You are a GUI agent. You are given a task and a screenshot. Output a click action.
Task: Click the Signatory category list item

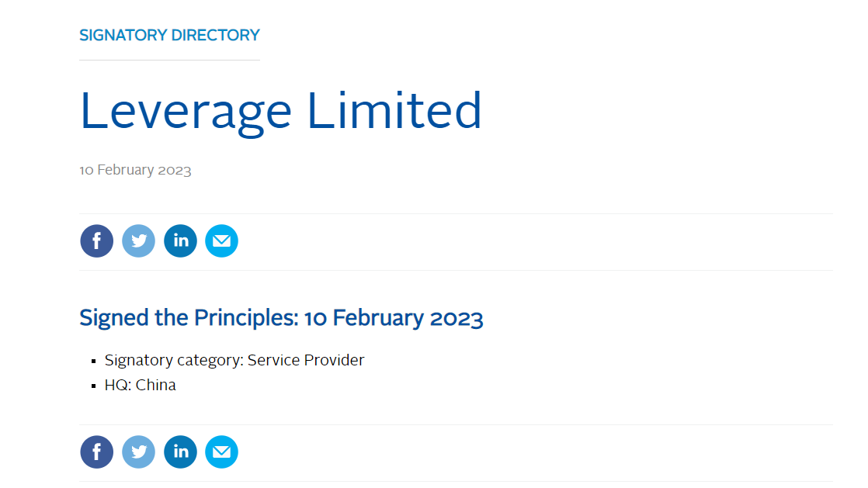pyautogui.click(x=234, y=360)
